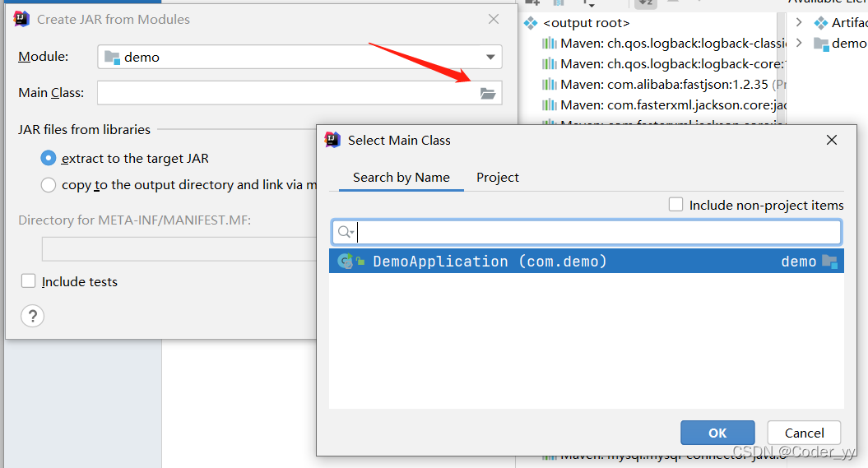The width and height of the screenshot is (868, 468).
Task: Click library icon beside logback-classic entry
Action: [549, 43]
